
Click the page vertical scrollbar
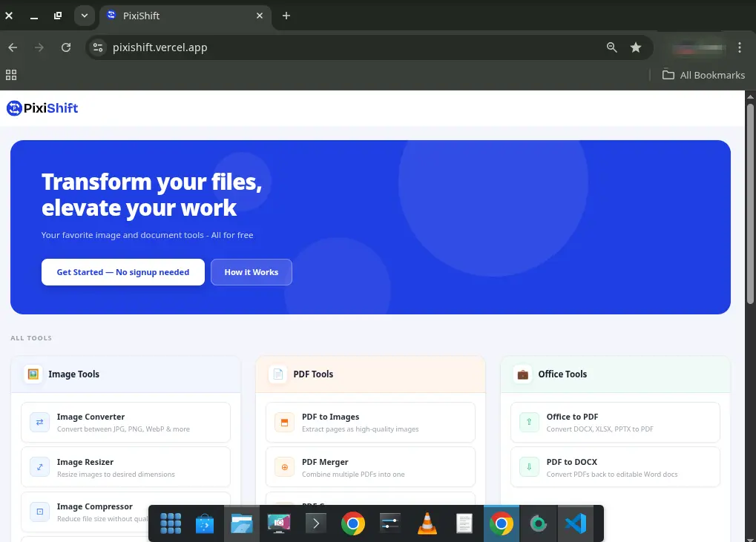point(750,203)
